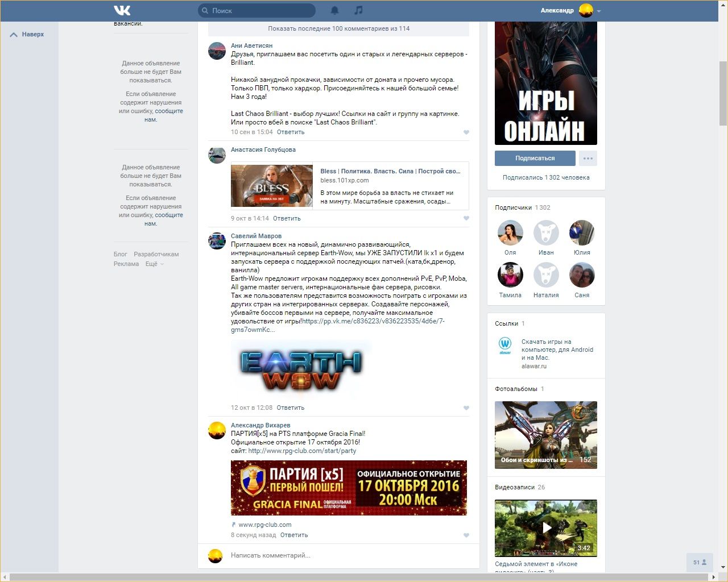Click the header profile avatar of Александр

[586, 10]
